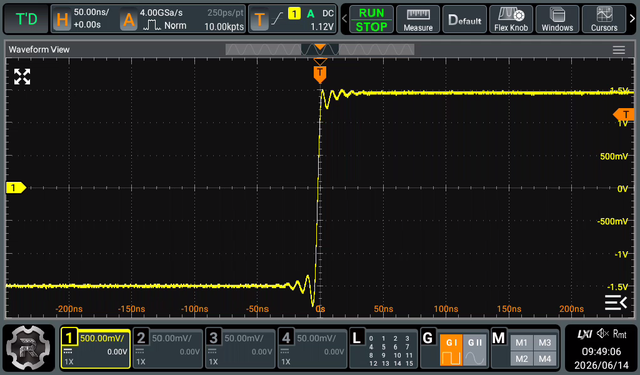Click the LXI network status icon
Viewport: 640px width, 375px height.
tap(584, 334)
